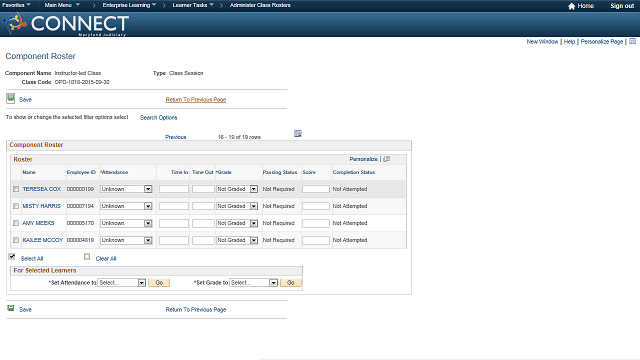Image resolution: width=640 pixels, height=360 pixels.
Task: Click the top Save disk icon
Action: tap(11, 98)
